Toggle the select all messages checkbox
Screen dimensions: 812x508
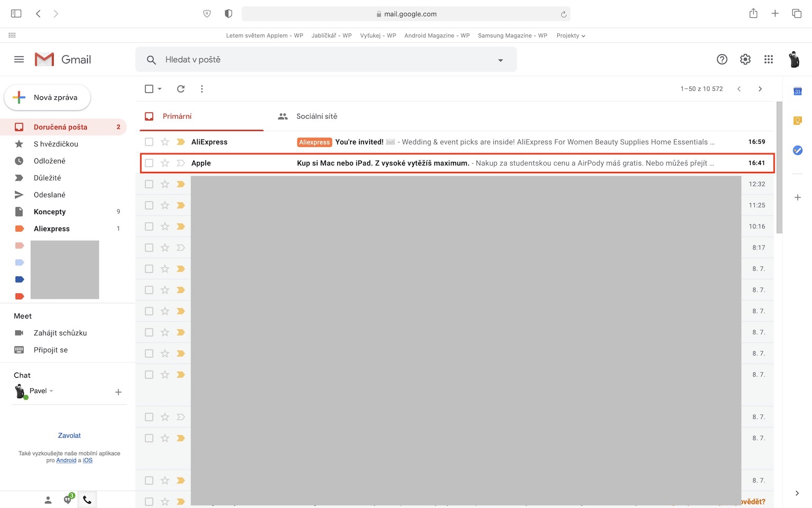point(149,89)
